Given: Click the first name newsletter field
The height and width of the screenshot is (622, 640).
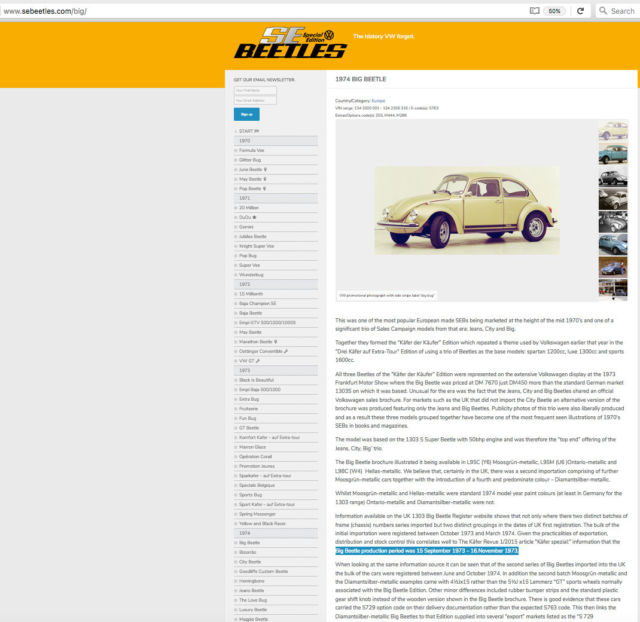Looking at the screenshot, I should [255, 91].
